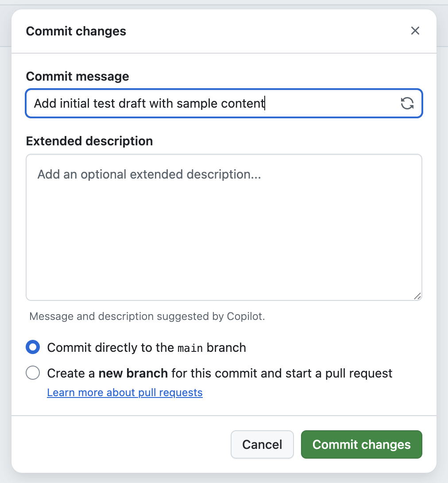
Task: Click the green Commit changes button
Action: click(x=362, y=444)
